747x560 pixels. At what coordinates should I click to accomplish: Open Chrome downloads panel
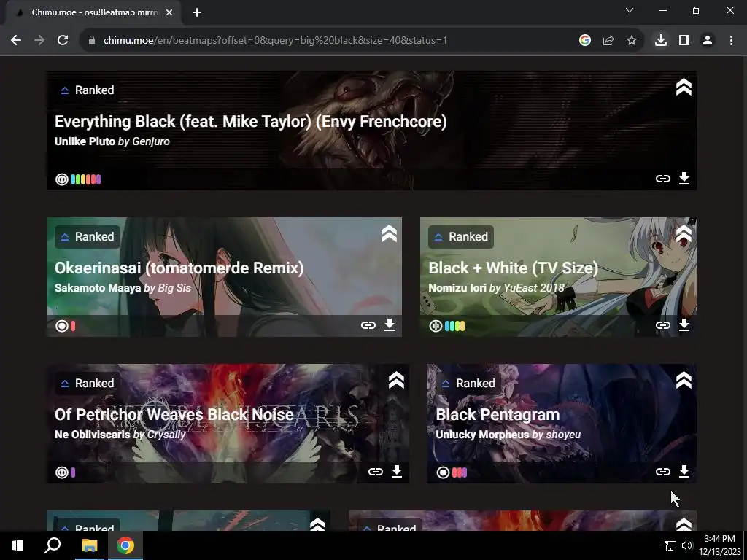tap(660, 41)
